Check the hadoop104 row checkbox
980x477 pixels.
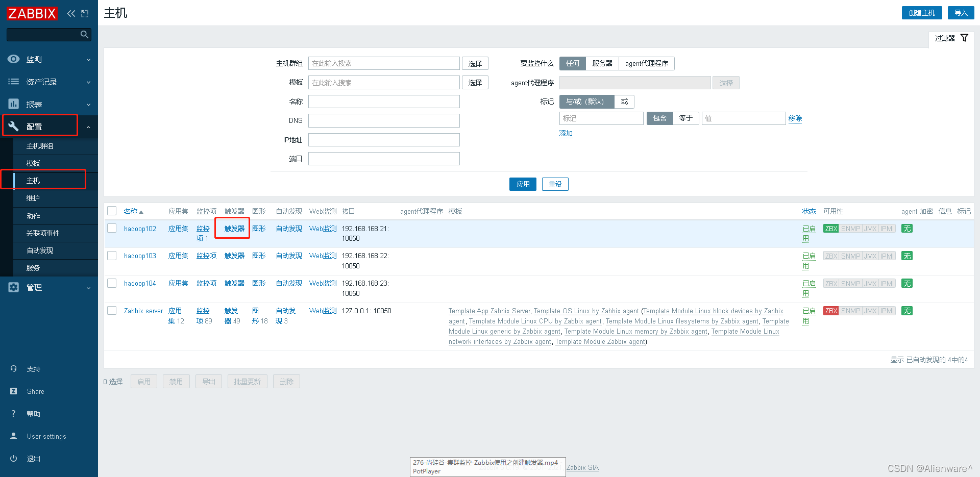pyautogui.click(x=112, y=283)
